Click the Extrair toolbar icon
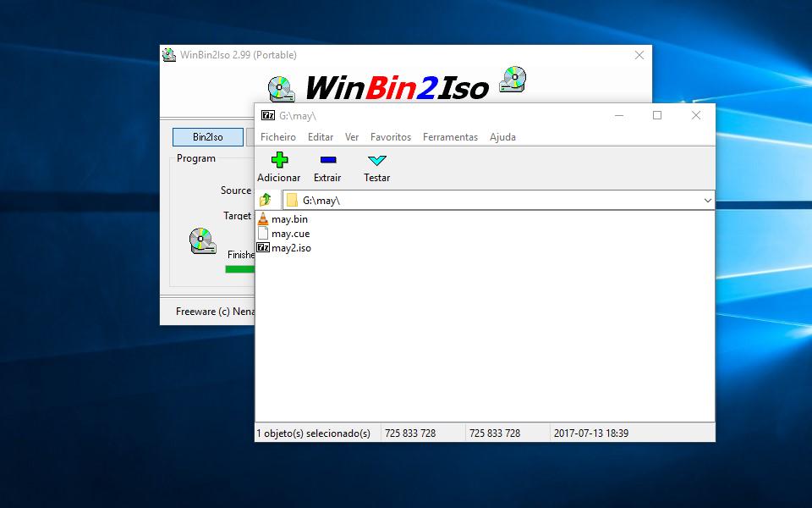This screenshot has height=508, width=812. coord(327,159)
